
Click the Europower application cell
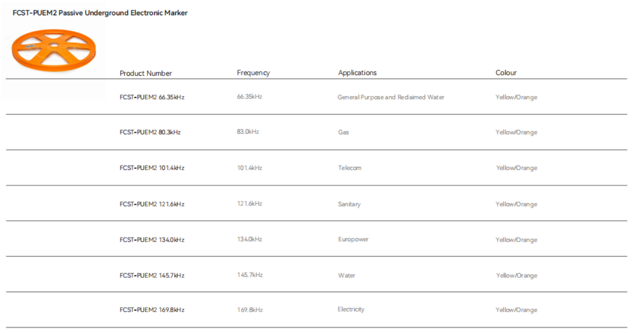click(x=353, y=239)
